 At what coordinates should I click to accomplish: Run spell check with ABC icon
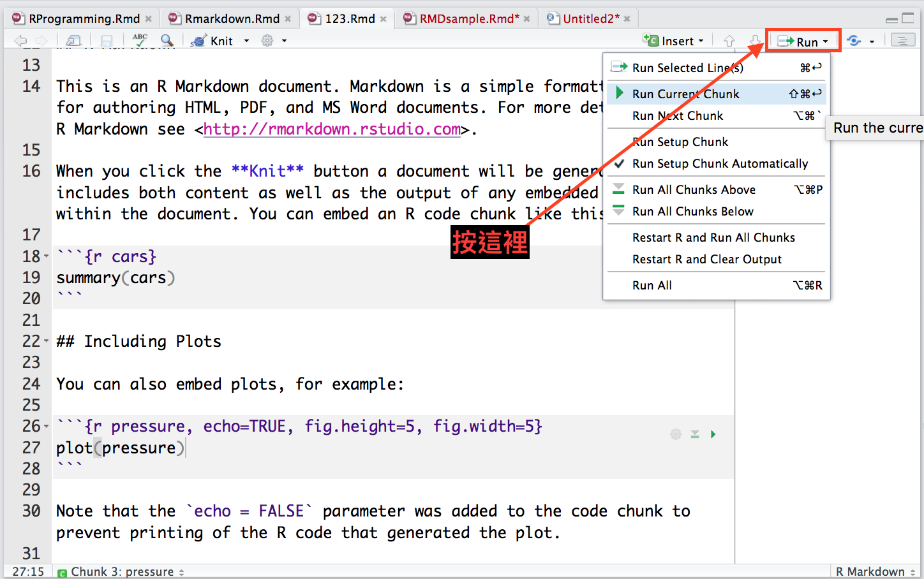click(x=140, y=41)
